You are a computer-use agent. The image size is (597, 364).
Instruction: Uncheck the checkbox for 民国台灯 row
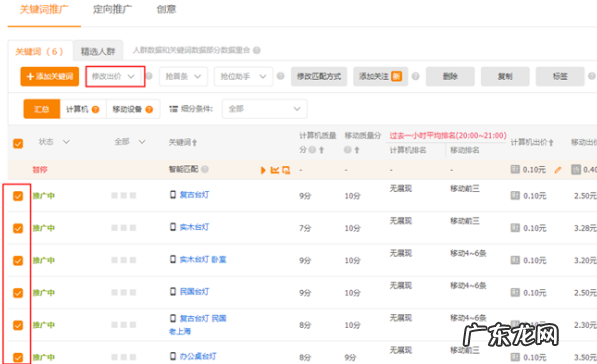click(18, 293)
